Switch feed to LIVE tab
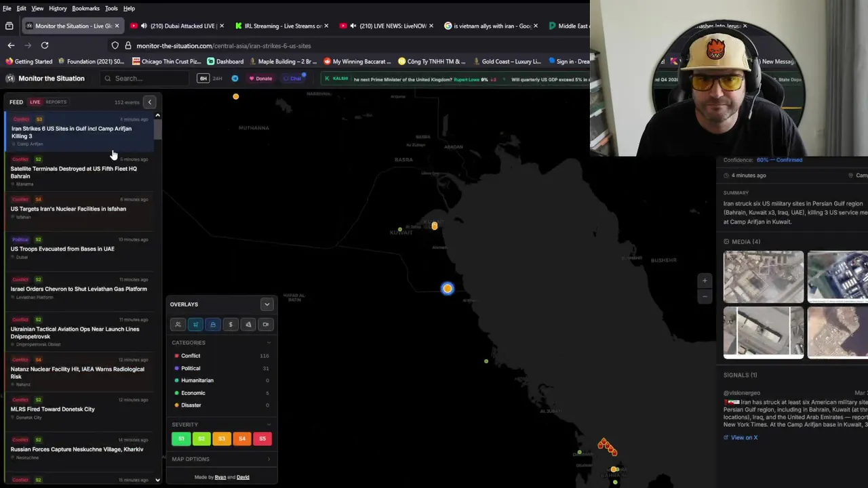The height and width of the screenshot is (488, 868). coord(35,102)
